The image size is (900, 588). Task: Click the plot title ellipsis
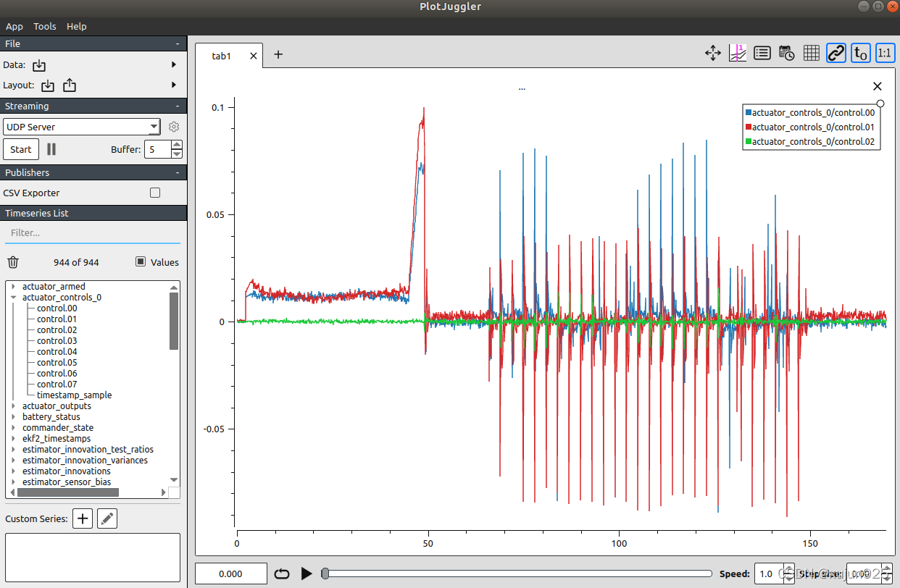(x=522, y=88)
